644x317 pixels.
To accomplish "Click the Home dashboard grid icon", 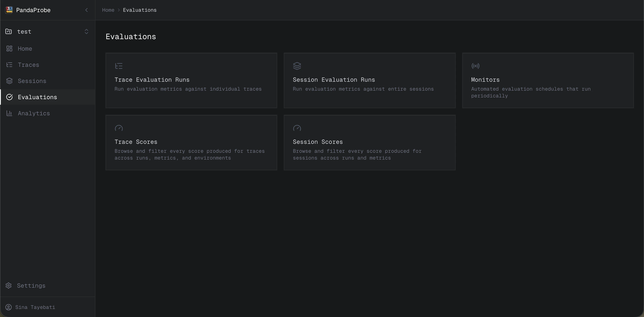I will (9, 49).
